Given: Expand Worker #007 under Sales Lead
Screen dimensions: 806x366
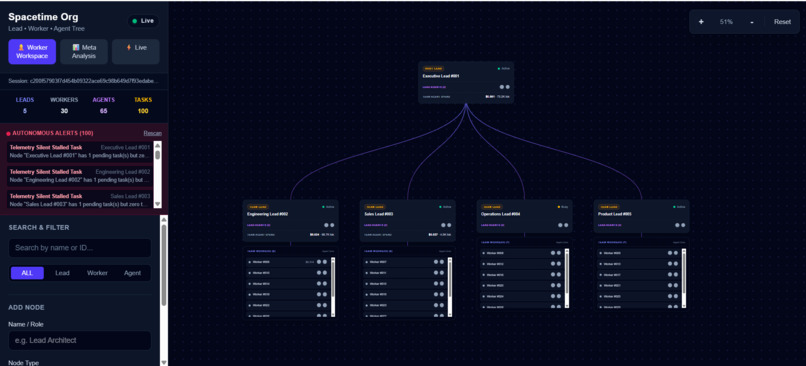Looking at the screenshot, I should tap(404, 262).
